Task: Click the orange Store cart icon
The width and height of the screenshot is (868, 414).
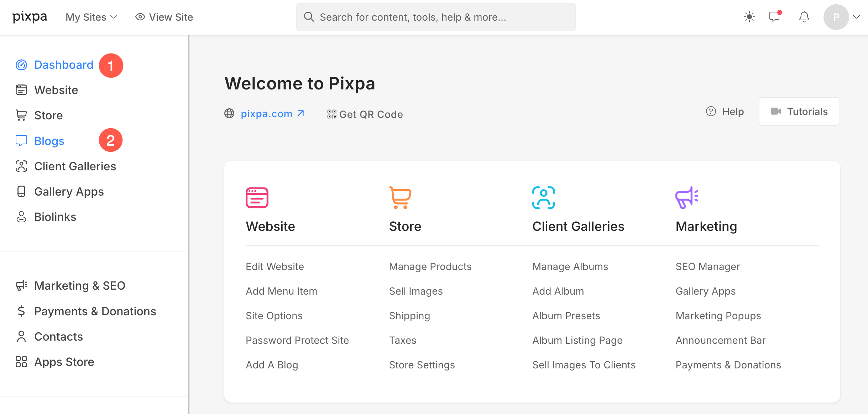Action: point(400,197)
